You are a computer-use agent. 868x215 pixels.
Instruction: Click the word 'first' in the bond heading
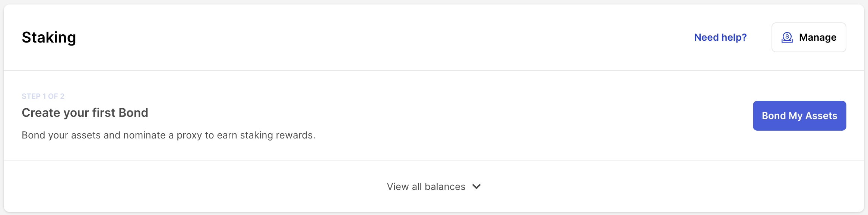104,113
